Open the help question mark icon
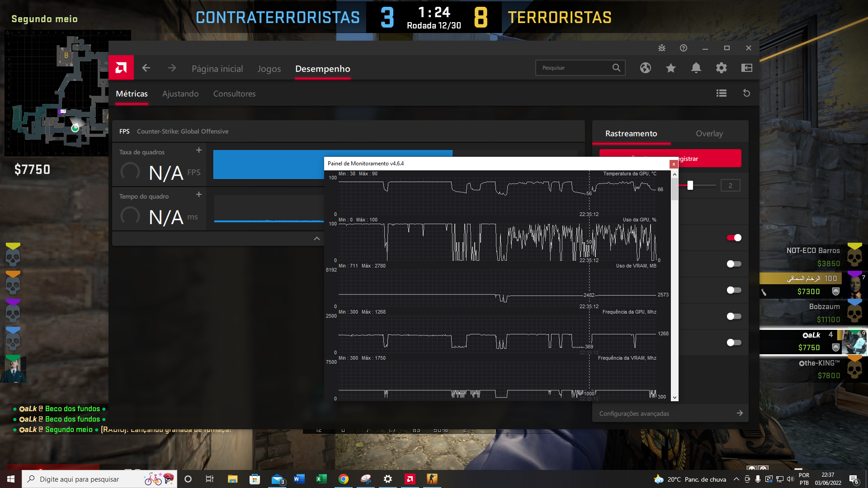Screen dimensions: 868x488 (684, 48)
